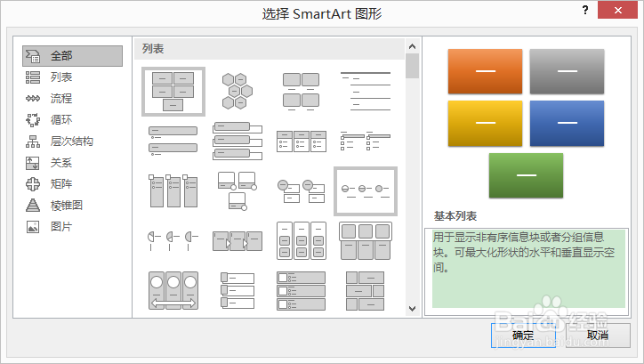Screen dimensions: 644x364
Task: Click the scroll down arrow of layout gallery
Action: coord(413,308)
